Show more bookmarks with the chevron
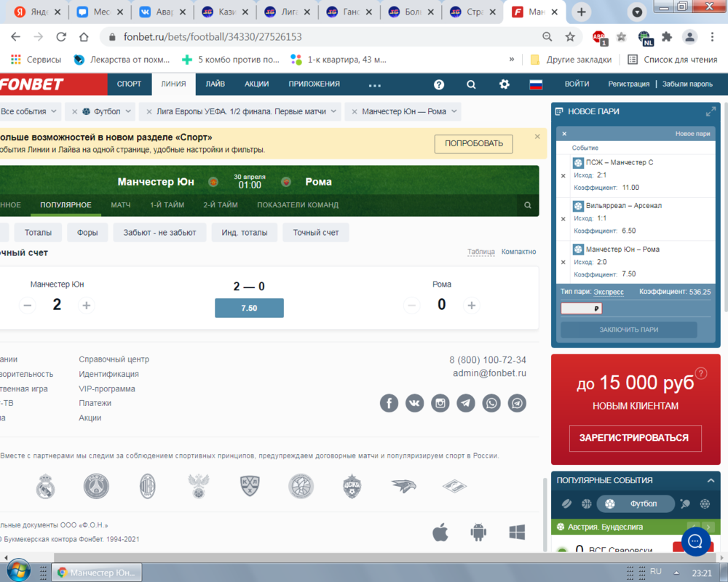The image size is (728, 582). click(512, 60)
